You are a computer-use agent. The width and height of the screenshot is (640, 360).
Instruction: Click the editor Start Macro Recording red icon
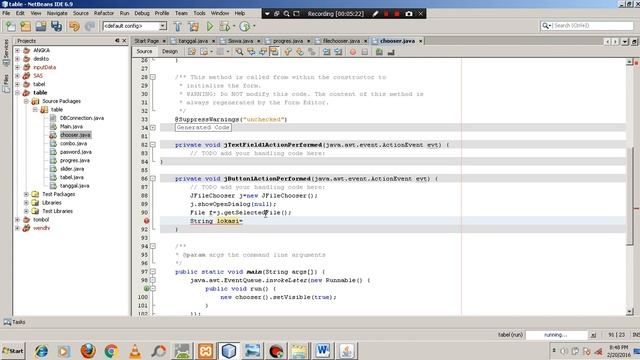[x=353, y=52]
